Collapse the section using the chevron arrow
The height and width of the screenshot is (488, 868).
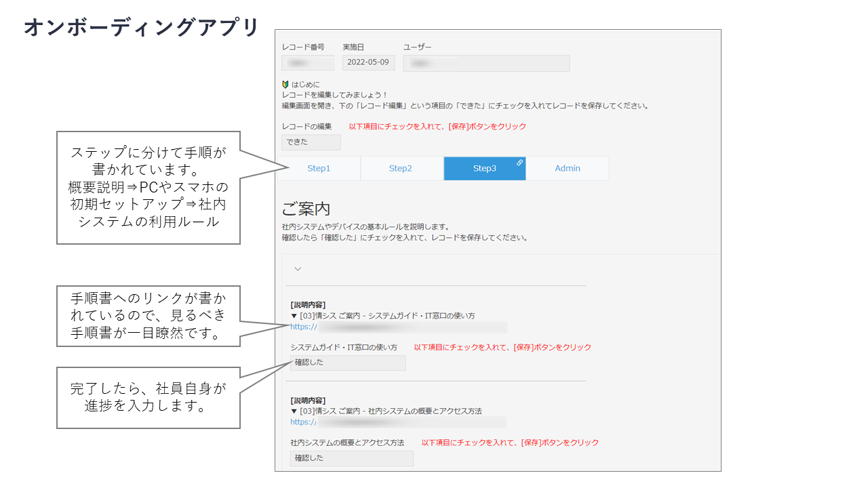click(x=298, y=269)
